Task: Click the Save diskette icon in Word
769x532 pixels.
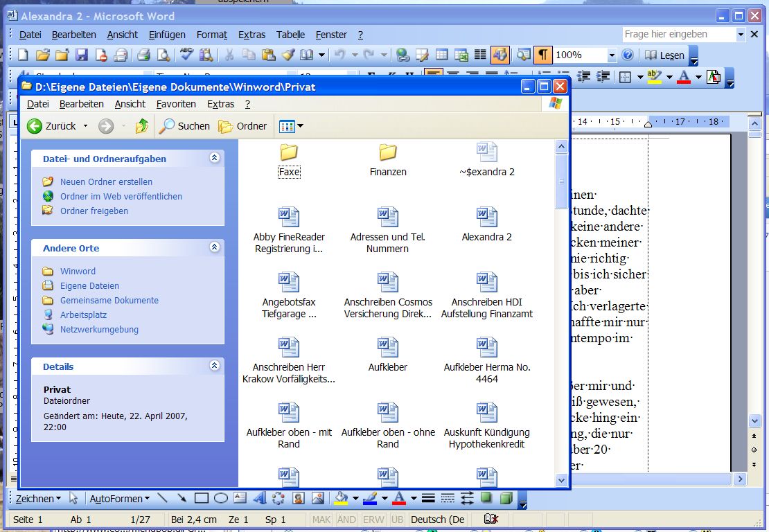Action: 82,55
